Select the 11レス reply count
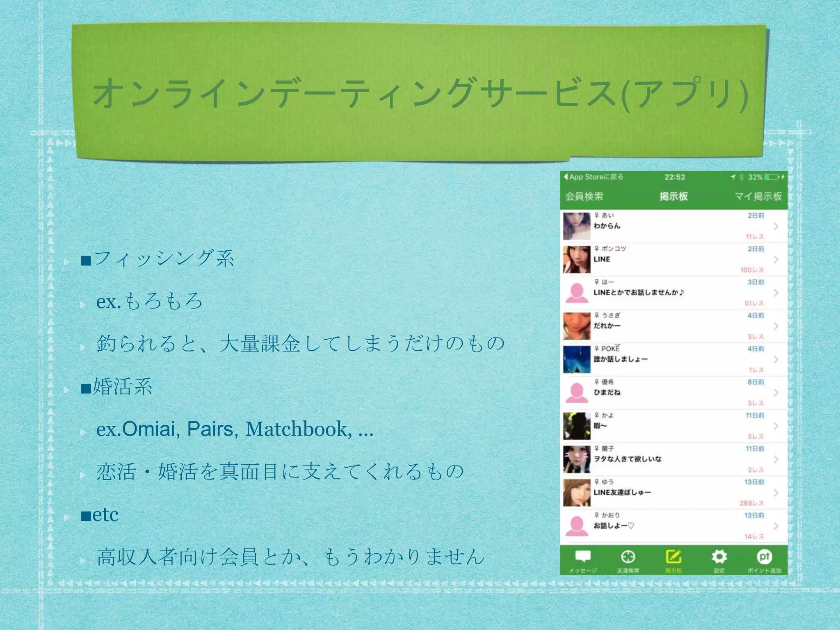The image size is (840, 630). point(755,237)
